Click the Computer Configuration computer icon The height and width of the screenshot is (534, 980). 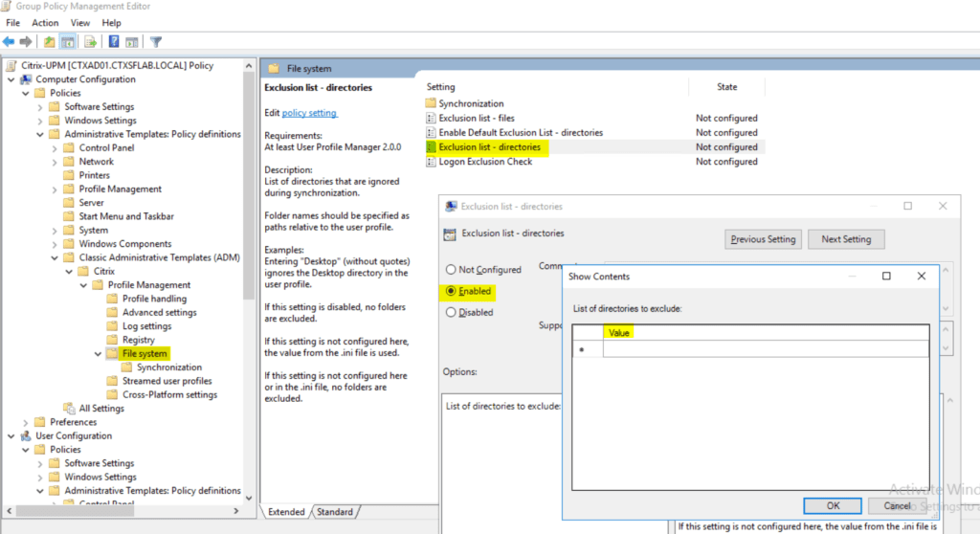[26, 78]
